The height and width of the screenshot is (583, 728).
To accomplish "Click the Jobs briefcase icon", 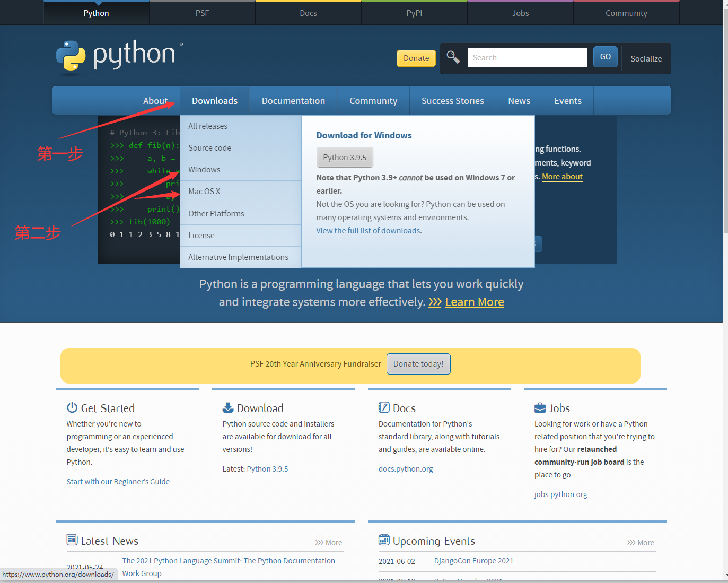I will [x=540, y=407].
